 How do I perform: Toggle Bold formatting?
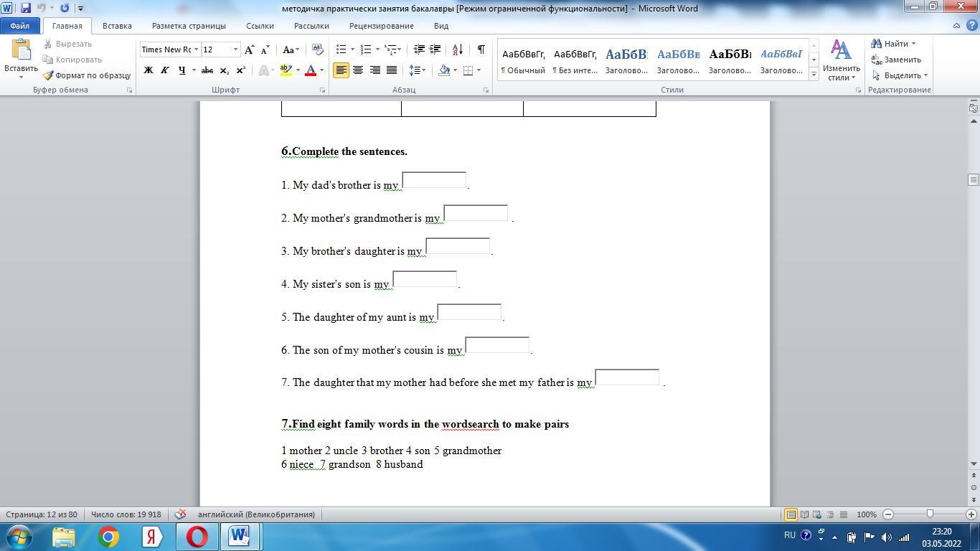coord(149,70)
